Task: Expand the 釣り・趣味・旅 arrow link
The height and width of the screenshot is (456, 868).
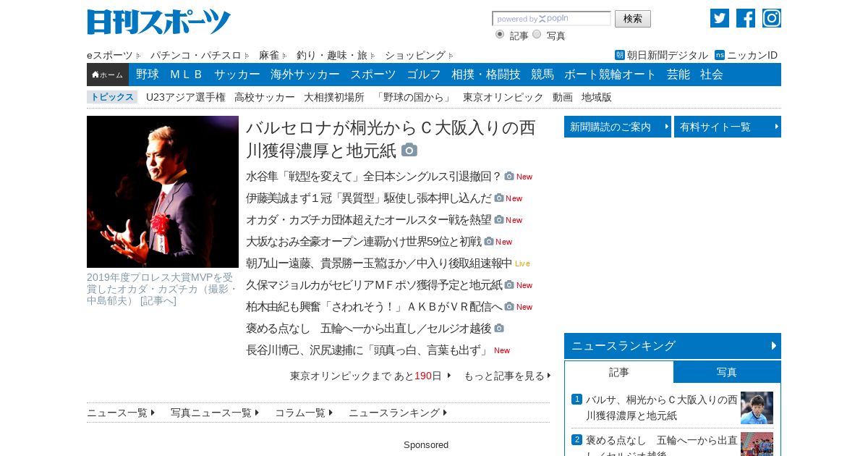Action: (336, 55)
